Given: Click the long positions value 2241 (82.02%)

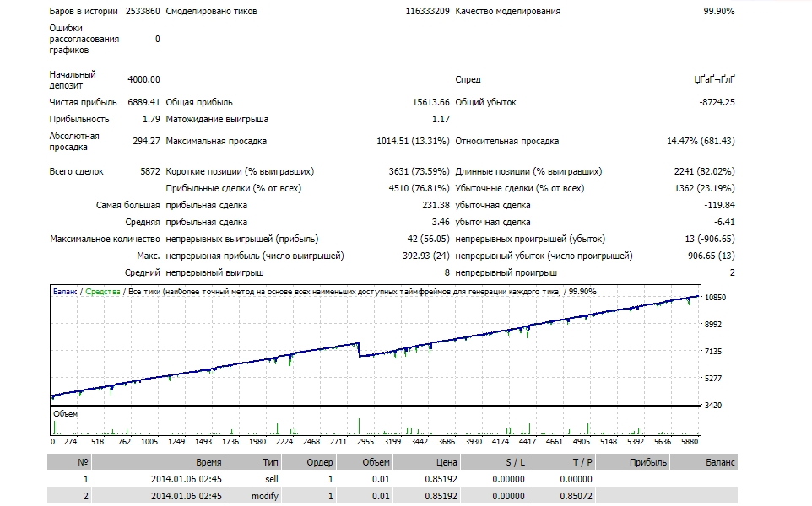Looking at the screenshot, I should coord(704,171).
